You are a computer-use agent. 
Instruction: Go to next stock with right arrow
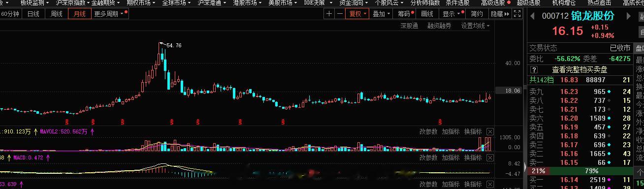(629, 16)
